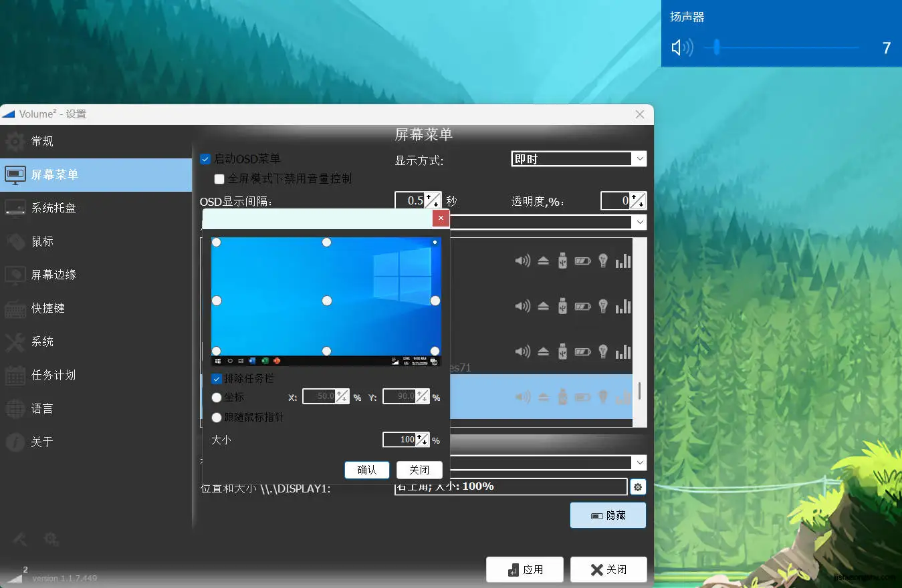Screen dimensions: 902x588
Task: Click eject icon in top skin row
Action: (x=543, y=261)
